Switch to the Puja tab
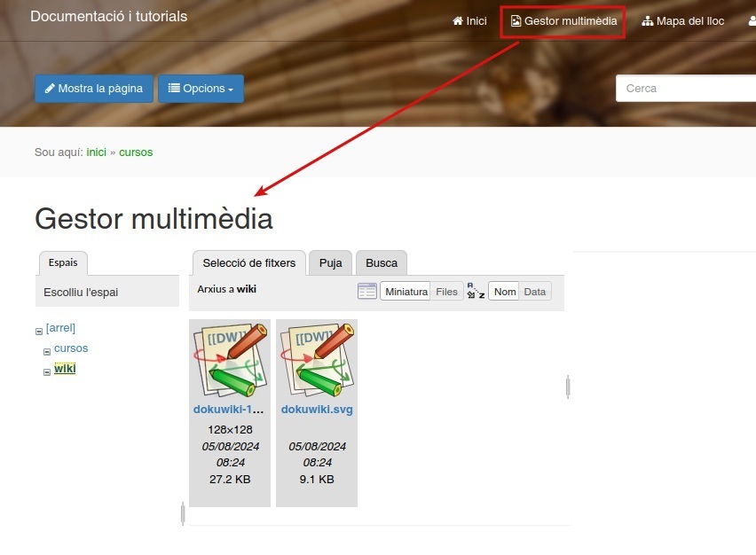The height and width of the screenshot is (555, 756). pyautogui.click(x=331, y=263)
